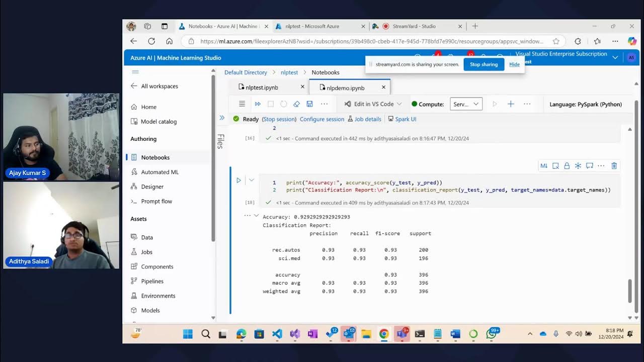Click the notebook vertical scrollbar thumb
This screenshot has width=644, height=362.
pos(629,292)
